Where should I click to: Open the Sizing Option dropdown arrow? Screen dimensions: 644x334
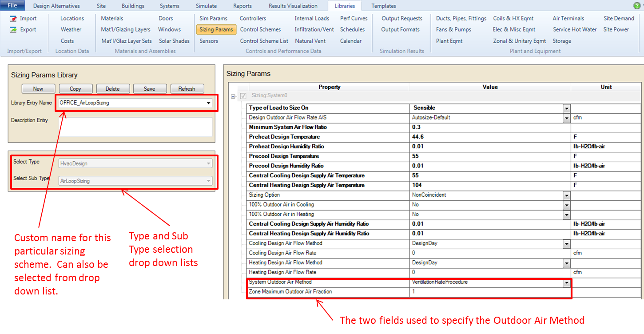[566, 195]
